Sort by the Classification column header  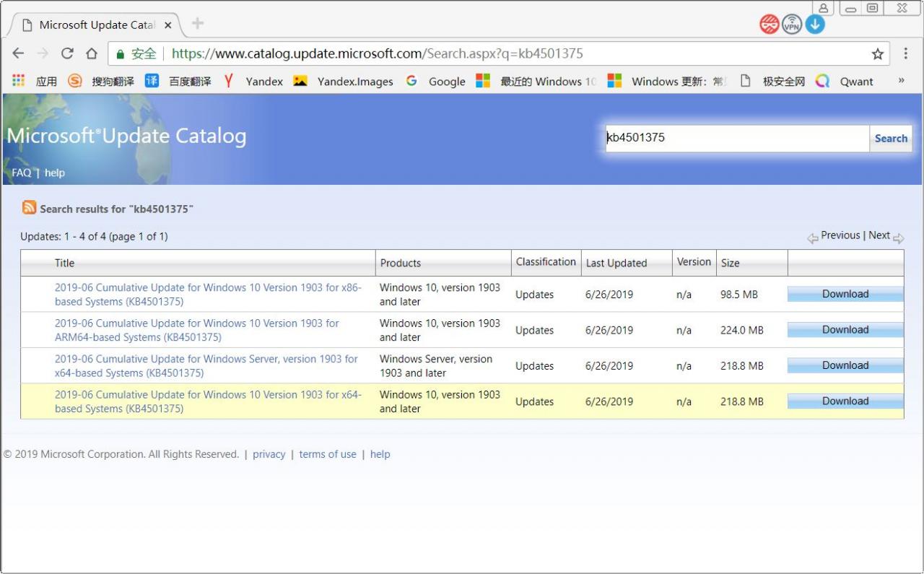546,262
